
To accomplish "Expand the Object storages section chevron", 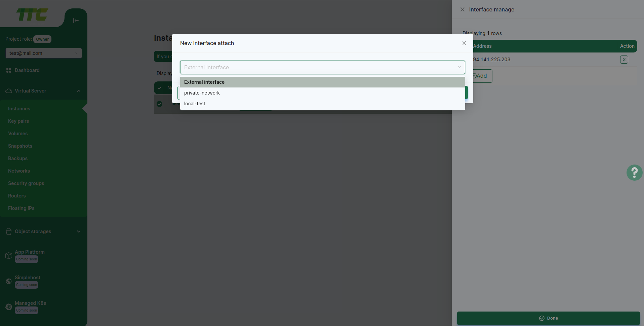I will click(x=79, y=231).
